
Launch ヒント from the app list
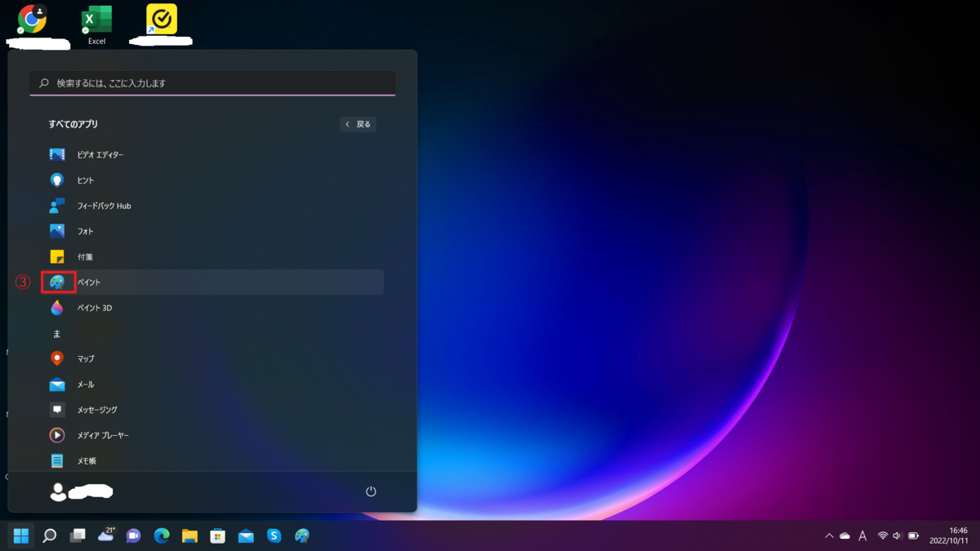click(212, 180)
